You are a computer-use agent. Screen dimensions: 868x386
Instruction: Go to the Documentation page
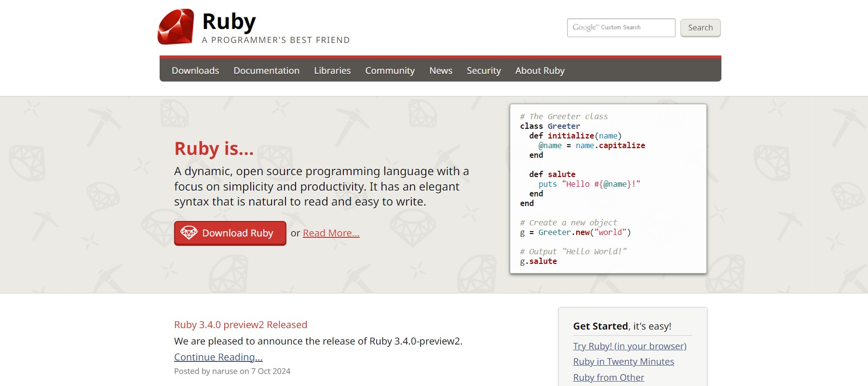266,70
